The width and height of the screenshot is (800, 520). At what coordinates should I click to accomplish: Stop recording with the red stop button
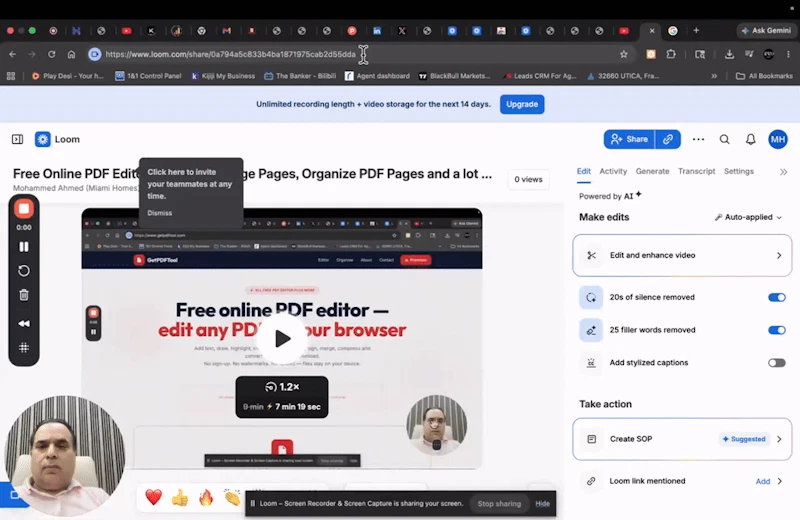pos(23,208)
